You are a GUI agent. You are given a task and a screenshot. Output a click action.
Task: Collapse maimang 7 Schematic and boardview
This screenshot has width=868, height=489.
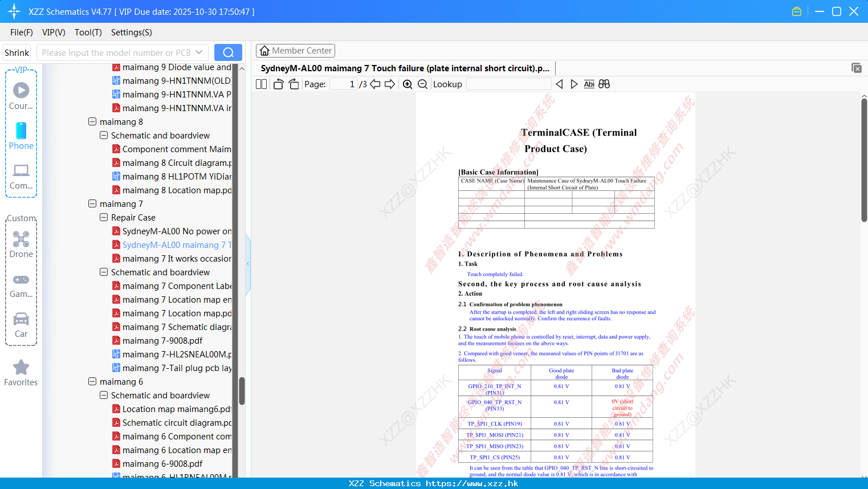104,272
